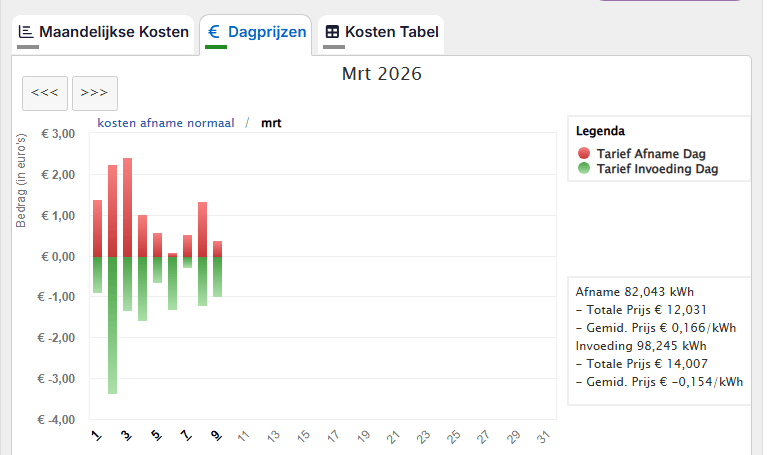This screenshot has width=774, height=455.
Task: Select the green bar for day 8
Action: tap(202, 281)
